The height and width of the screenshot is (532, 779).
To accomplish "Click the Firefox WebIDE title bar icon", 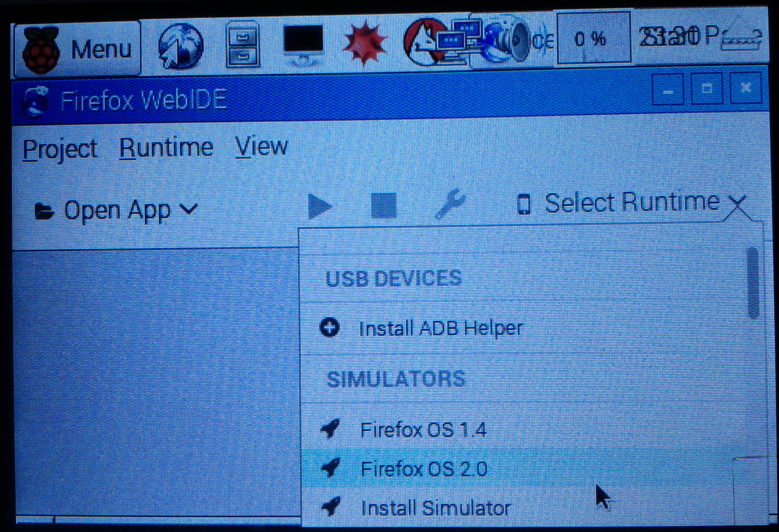I will [x=35, y=101].
